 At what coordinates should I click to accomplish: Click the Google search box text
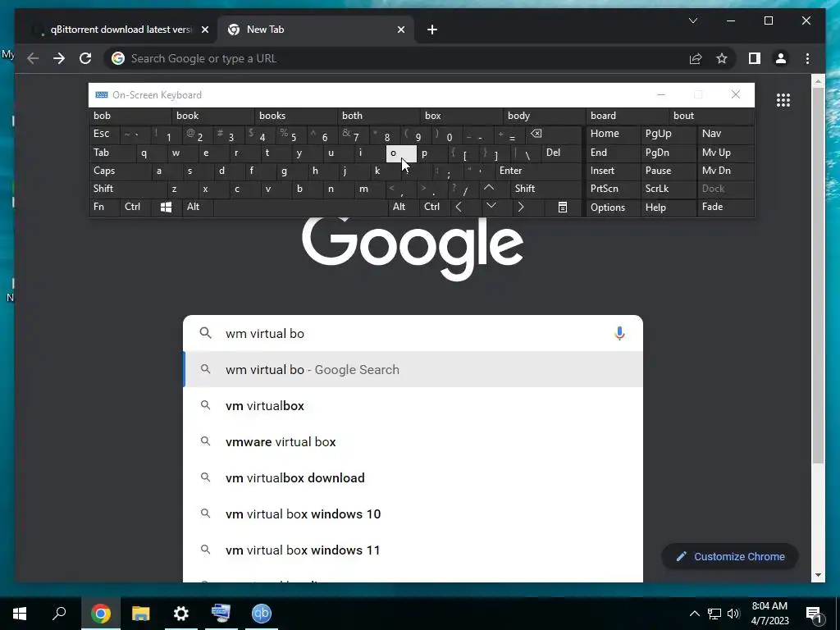265,333
